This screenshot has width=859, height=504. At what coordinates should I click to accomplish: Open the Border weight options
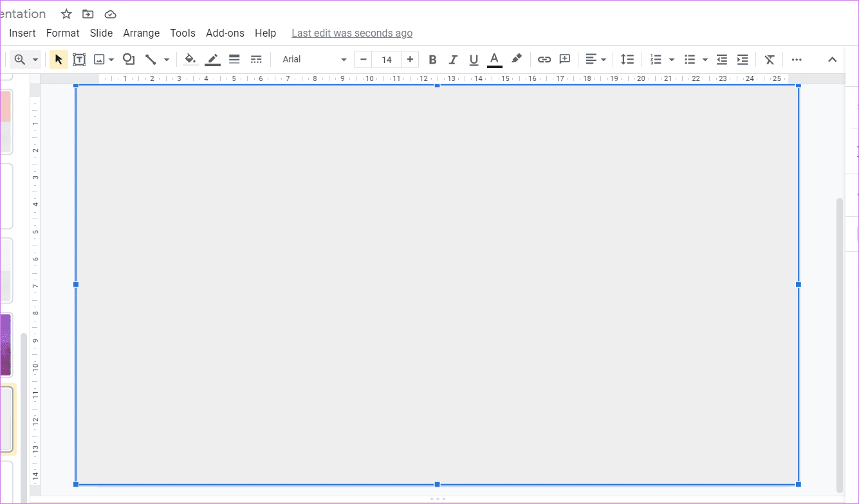[234, 60]
